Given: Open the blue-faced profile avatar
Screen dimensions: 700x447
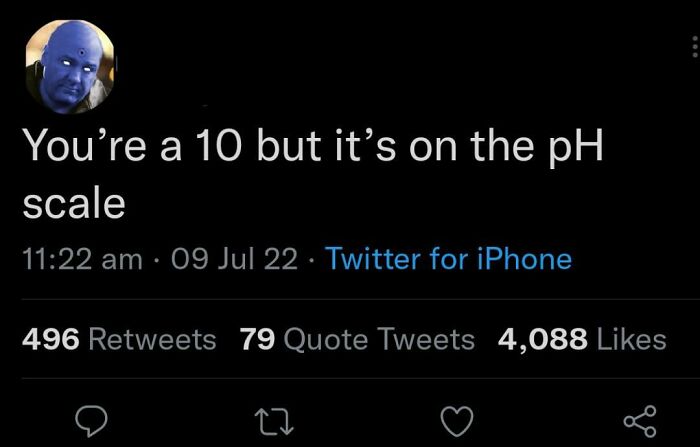Looking at the screenshot, I should (70, 66).
